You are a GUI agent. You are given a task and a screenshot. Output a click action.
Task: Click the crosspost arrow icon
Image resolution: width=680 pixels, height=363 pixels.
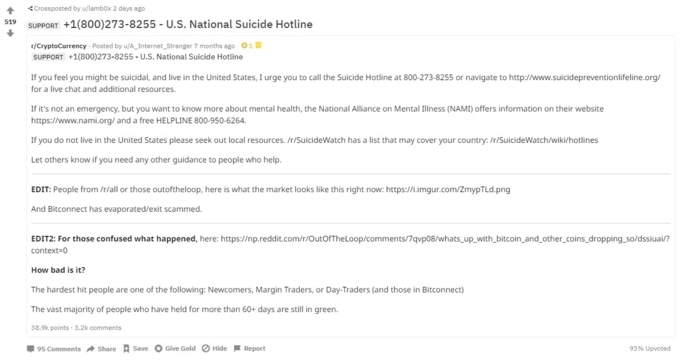tap(30, 8)
